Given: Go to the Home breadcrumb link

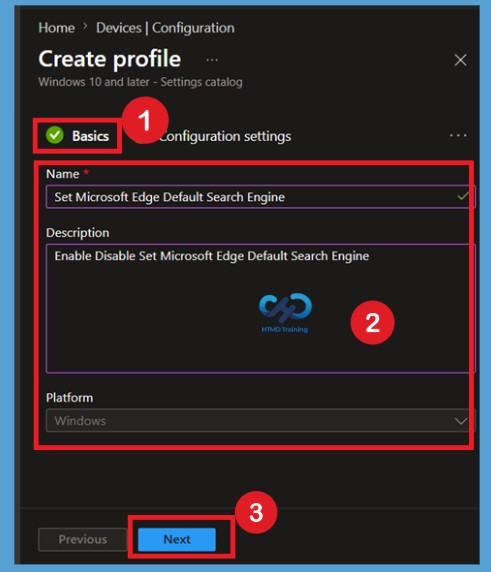Looking at the screenshot, I should [57, 28].
